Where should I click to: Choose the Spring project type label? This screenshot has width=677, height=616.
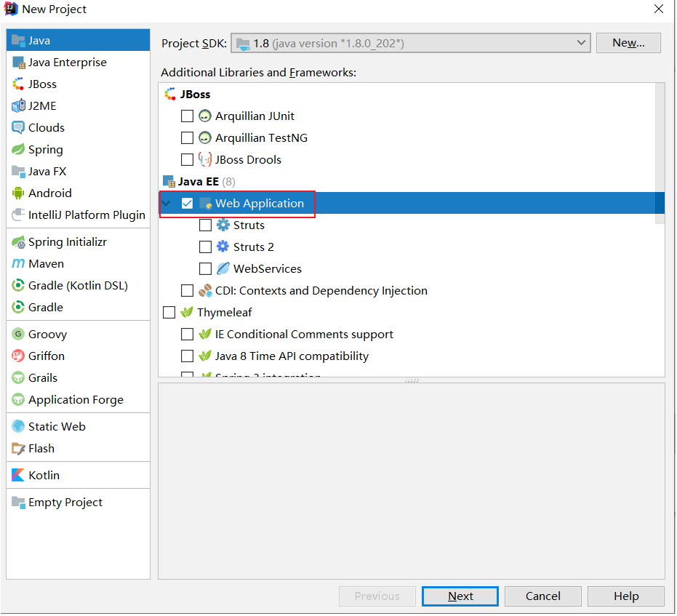(x=45, y=151)
